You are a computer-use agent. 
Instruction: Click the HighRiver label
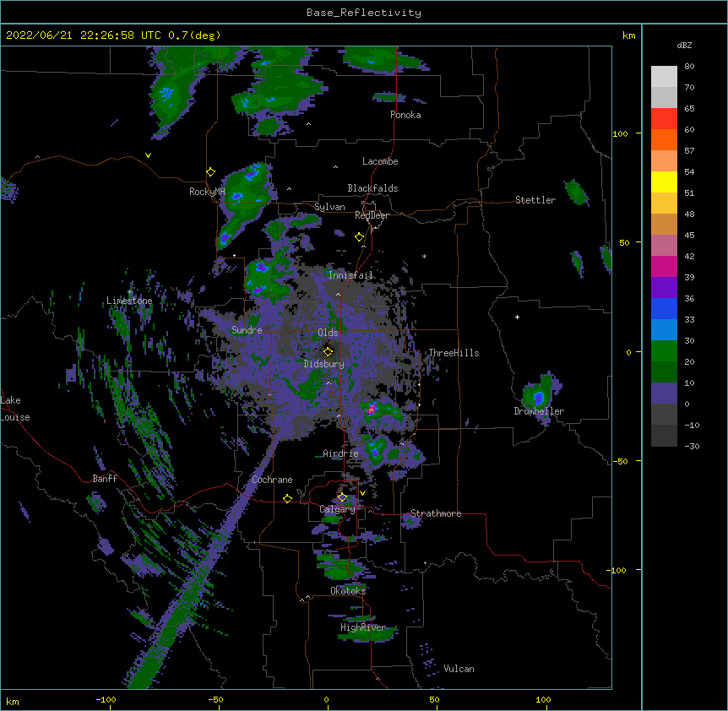coord(363,627)
